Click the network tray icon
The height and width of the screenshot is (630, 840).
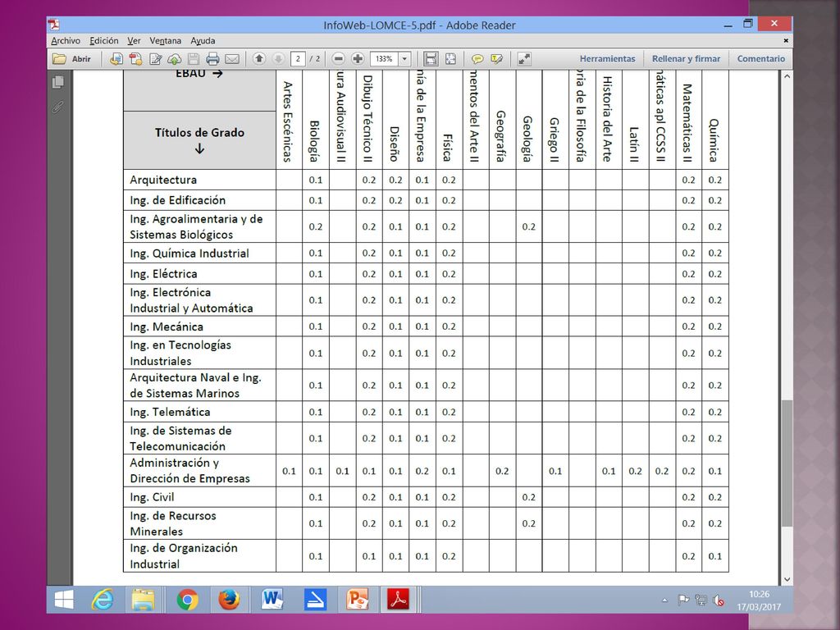point(701,600)
